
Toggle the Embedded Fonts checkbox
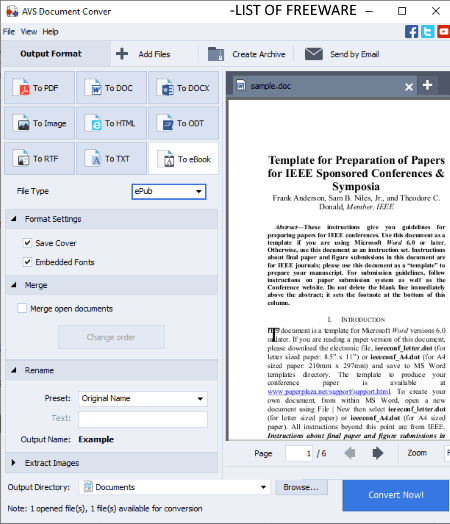(x=27, y=262)
